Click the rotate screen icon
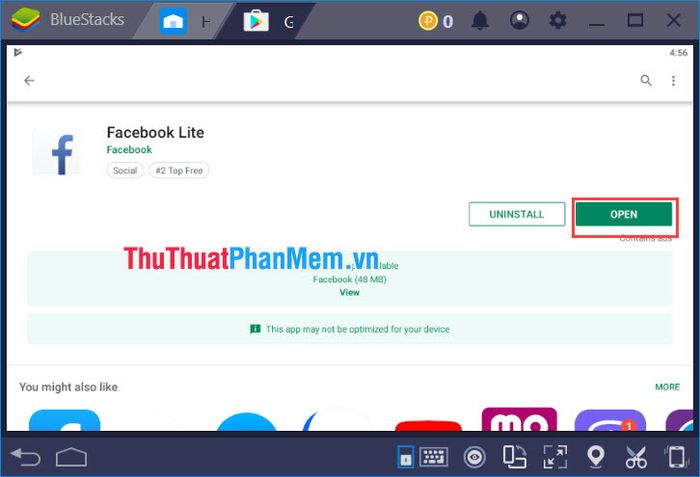Viewport: 700px width, 477px height. (515, 457)
